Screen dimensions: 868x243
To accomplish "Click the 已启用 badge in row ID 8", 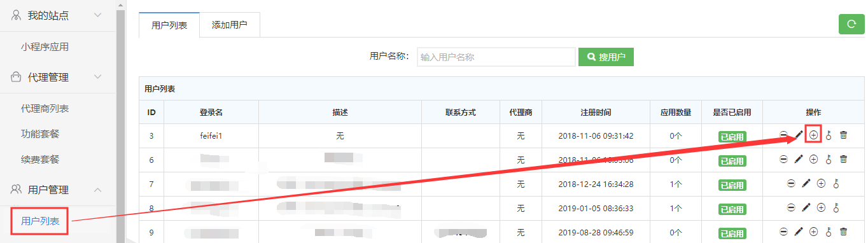I will tap(732, 209).
